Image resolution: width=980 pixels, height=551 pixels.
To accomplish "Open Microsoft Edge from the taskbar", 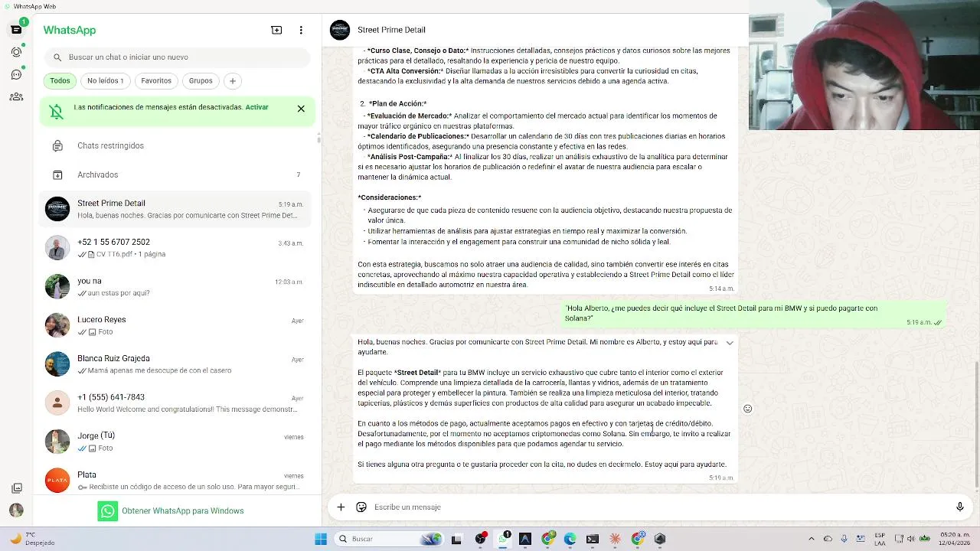I will [570, 539].
